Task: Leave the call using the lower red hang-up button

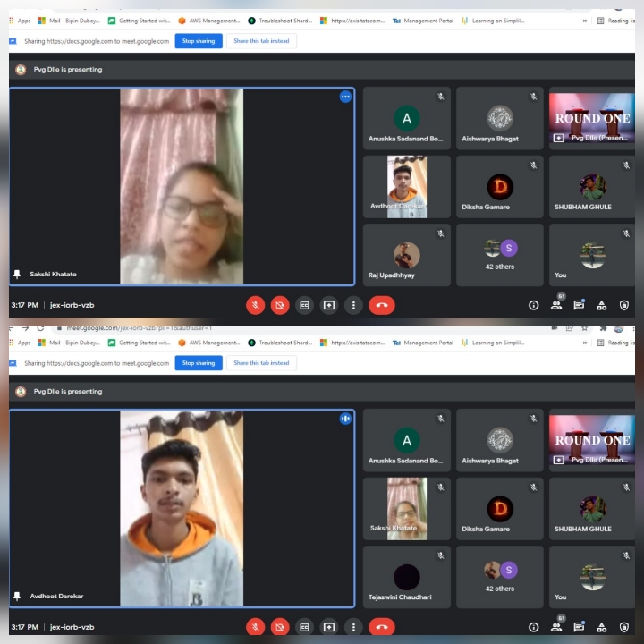Action: click(x=382, y=627)
